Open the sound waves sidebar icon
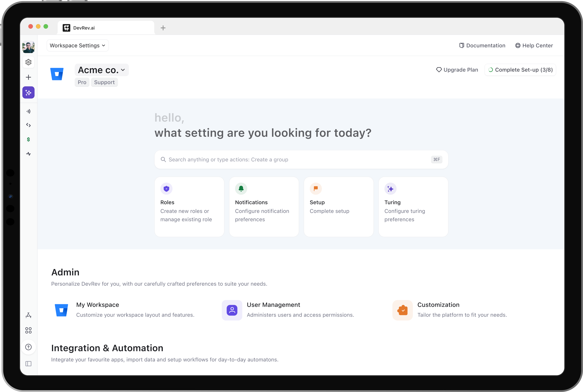The height and width of the screenshot is (392, 583). [x=29, y=111]
